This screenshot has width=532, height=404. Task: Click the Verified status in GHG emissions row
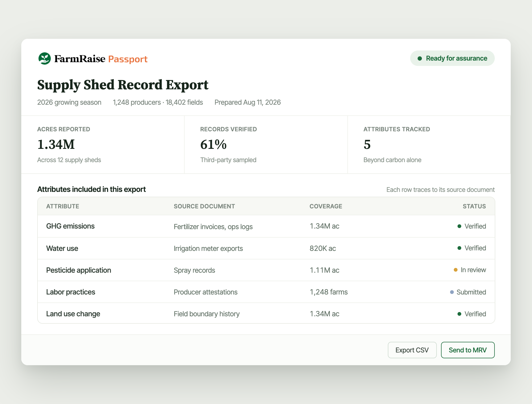(x=472, y=226)
